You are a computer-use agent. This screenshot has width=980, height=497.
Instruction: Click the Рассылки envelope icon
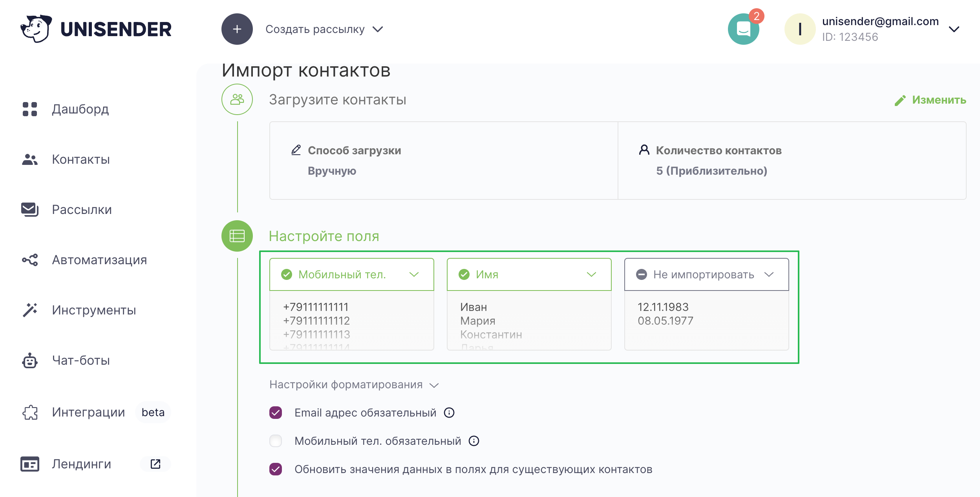pyautogui.click(x=30, y=210)
